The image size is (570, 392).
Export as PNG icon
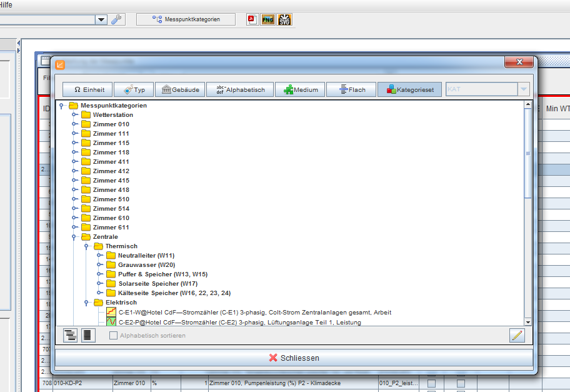coord(268,19)
